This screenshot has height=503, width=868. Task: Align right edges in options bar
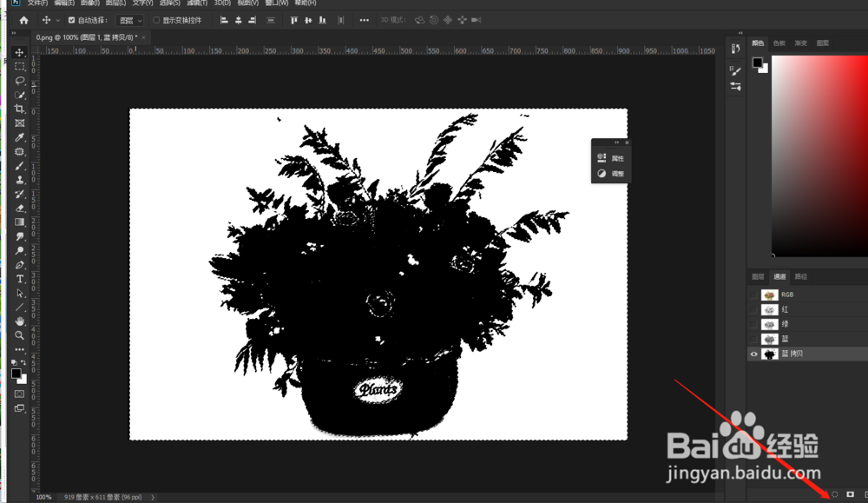click(x=253, y=21)
